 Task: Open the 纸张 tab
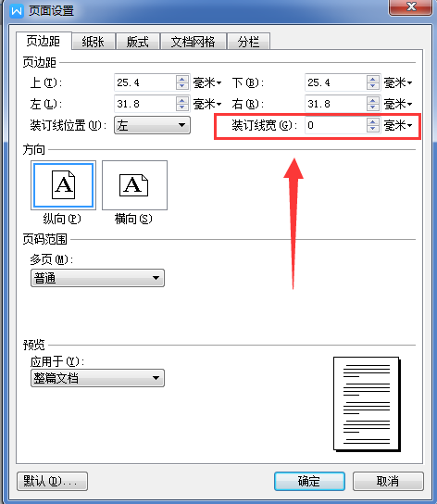click(x=94, y=42)
